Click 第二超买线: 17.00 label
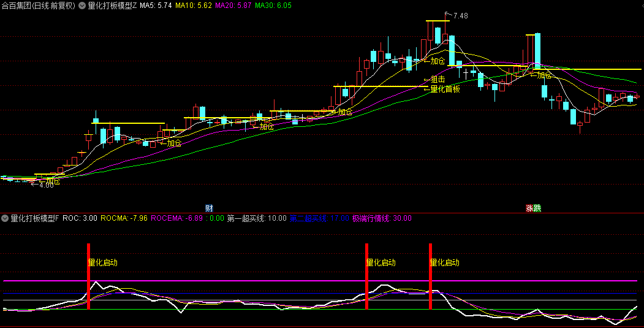 point(319,218)
